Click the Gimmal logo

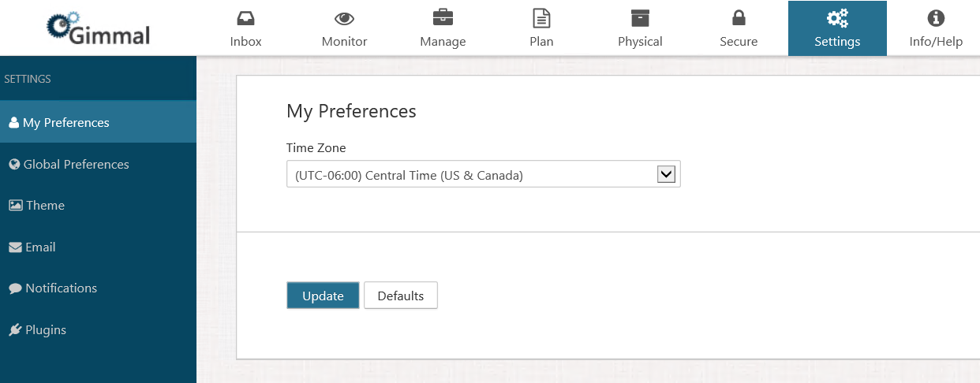coord(99,28)
